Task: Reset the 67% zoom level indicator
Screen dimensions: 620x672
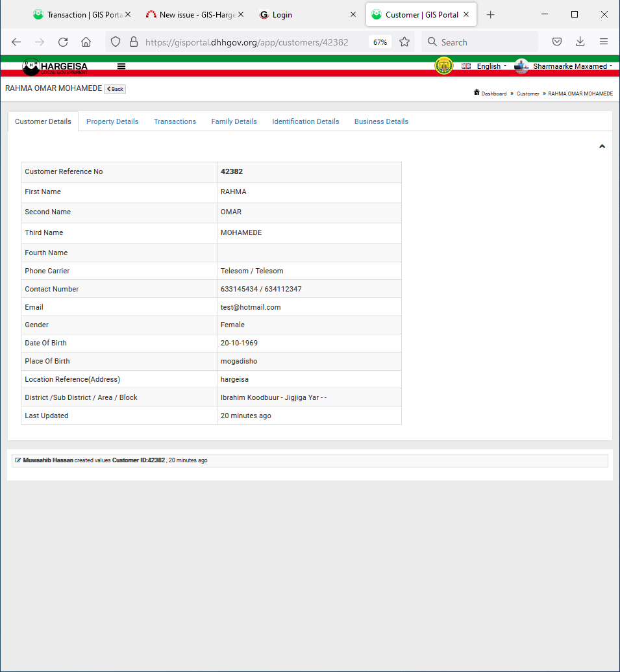Action: [380, 42]
